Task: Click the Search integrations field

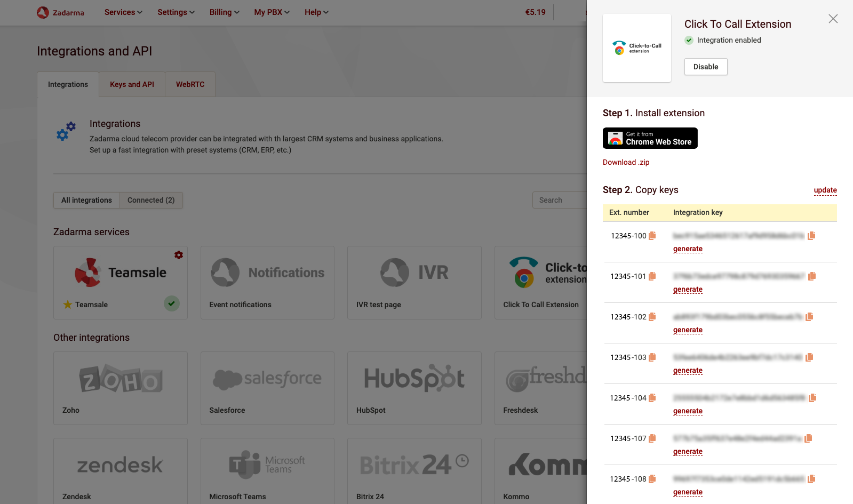Action: [559, 200]
